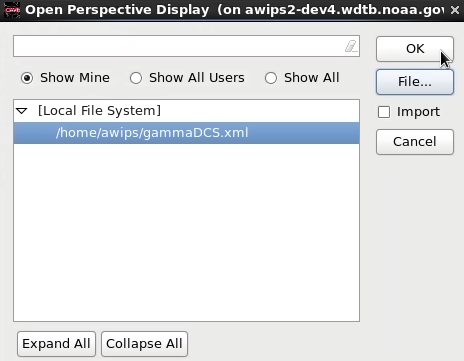Clear the filter text with the eraser icon

click(x=351, y=46)
